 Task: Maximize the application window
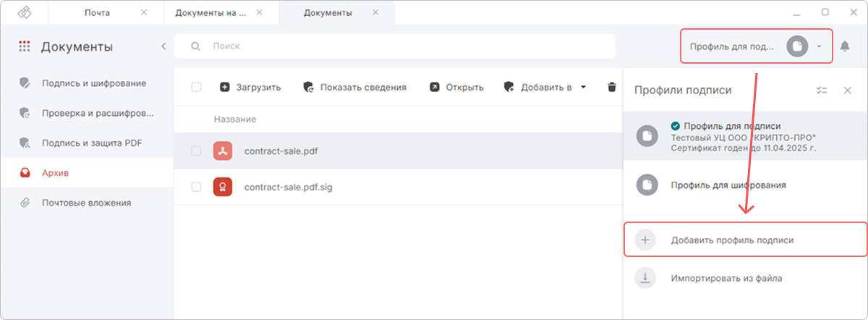pos(825,12)
